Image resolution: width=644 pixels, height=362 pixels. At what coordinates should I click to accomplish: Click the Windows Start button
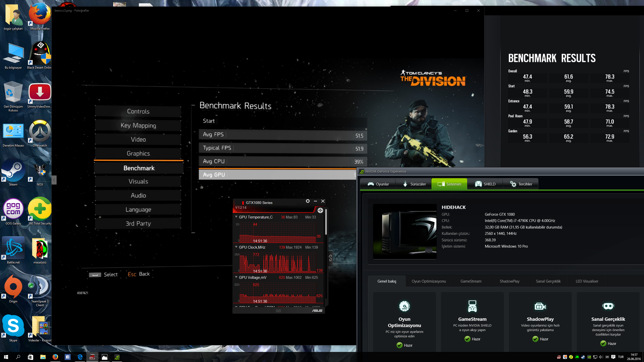[x=6, y=357]
